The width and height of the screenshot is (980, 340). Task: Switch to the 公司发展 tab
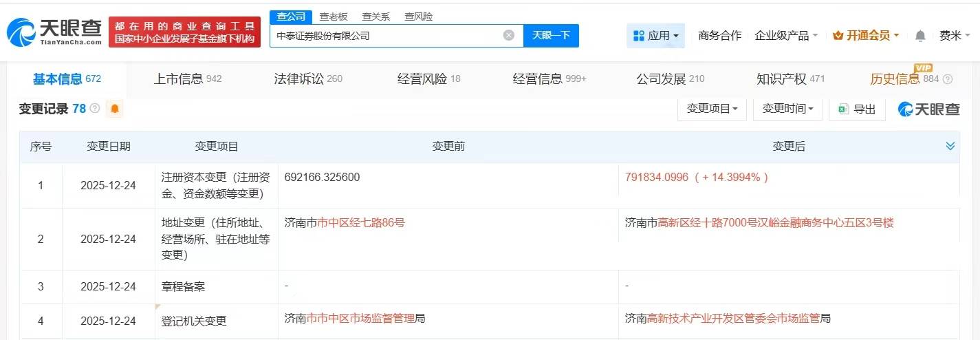[x=671, y=79]
